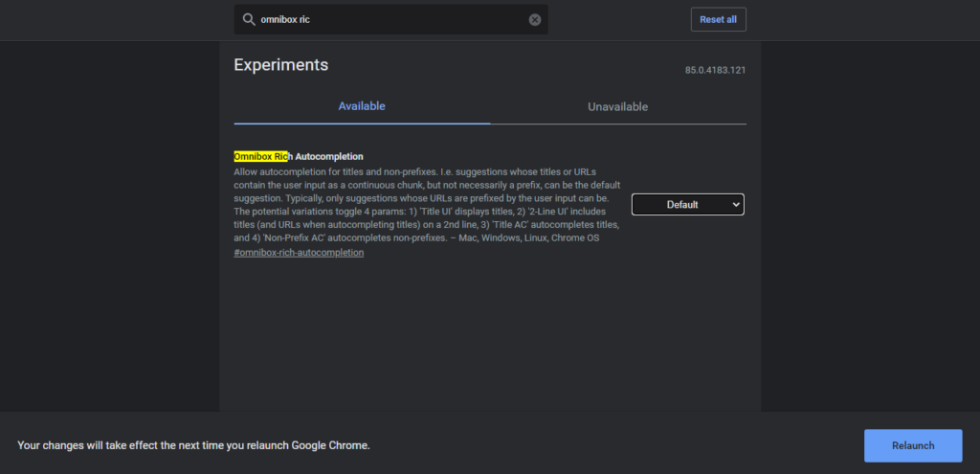Click the magnifying glass search icon
The image size is (980, 474).
point(249,20)
